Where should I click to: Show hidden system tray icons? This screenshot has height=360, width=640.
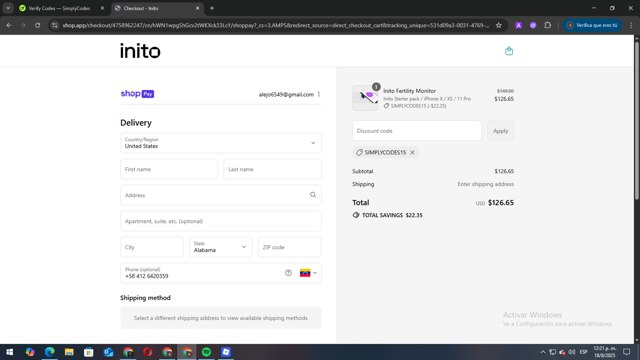(542, 352)
